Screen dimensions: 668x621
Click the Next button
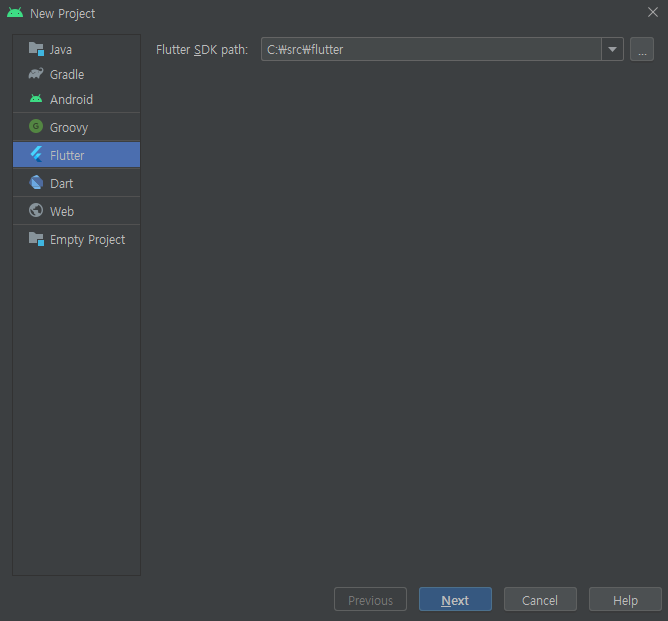coord(455,599)
